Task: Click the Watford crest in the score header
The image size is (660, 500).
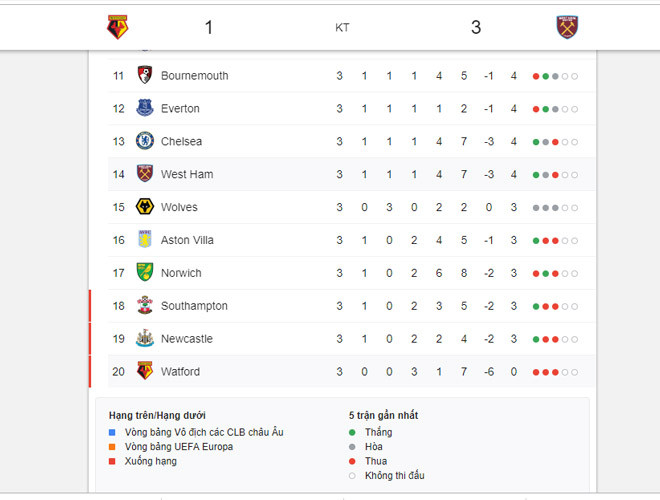Action: (118, 28)
